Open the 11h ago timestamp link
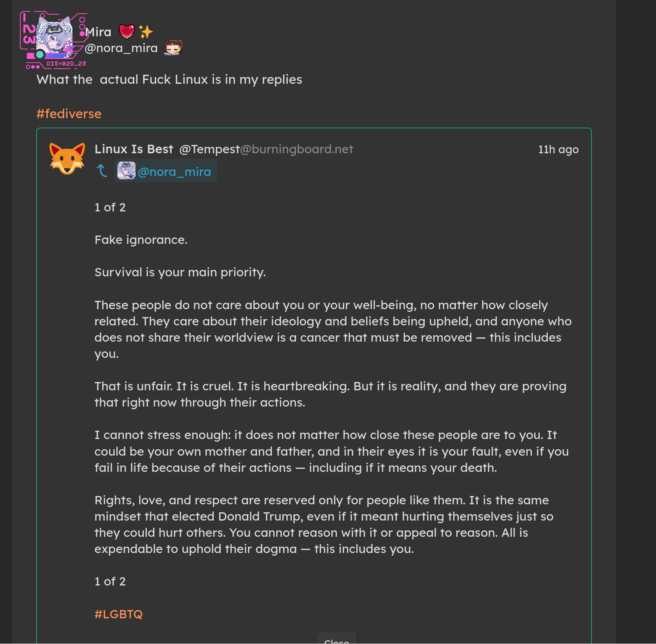The width and height of the screenshot is (656, 644). tap(558, 149)
